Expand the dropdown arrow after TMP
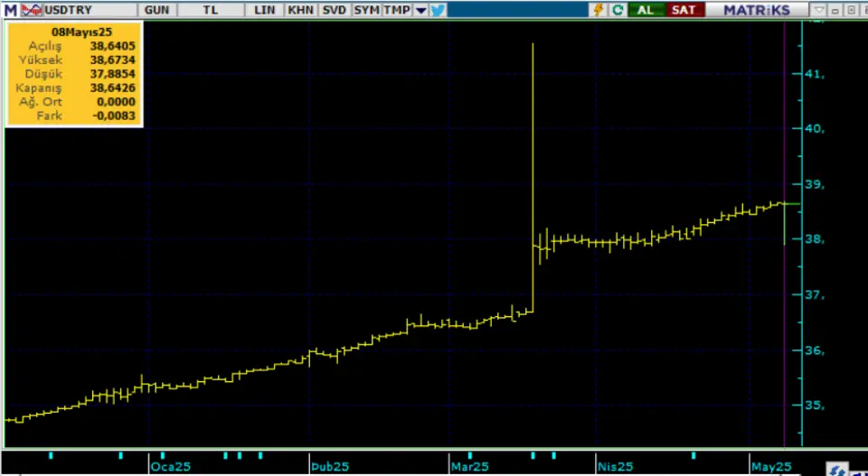 click(x=421, y=10)
